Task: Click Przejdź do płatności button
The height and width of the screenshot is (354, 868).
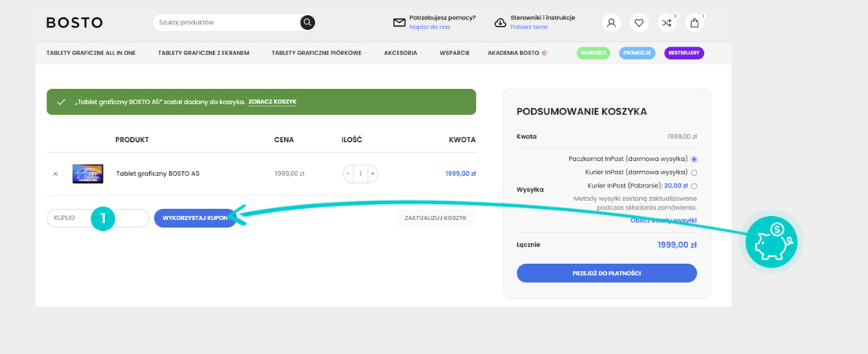Action: click(607, 274)
